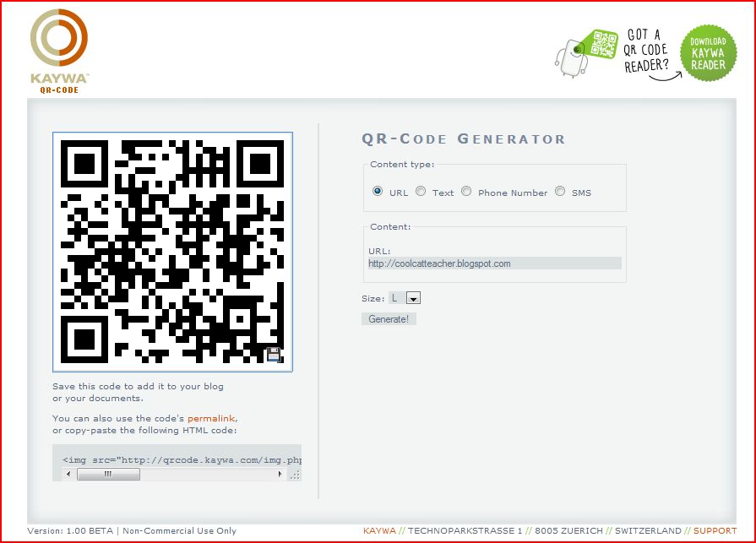Viewport: 756px width, 543px height.
Task: Click the 'Got a QR code reader?' text
Action: [646, 51]
